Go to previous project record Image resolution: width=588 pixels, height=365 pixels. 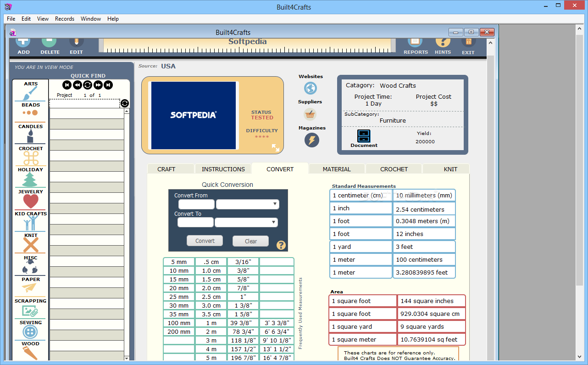coord(77,85)
